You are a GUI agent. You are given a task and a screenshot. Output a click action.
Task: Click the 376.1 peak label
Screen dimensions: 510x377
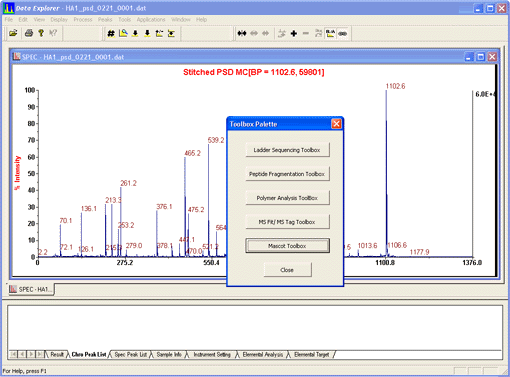(164, 207)
